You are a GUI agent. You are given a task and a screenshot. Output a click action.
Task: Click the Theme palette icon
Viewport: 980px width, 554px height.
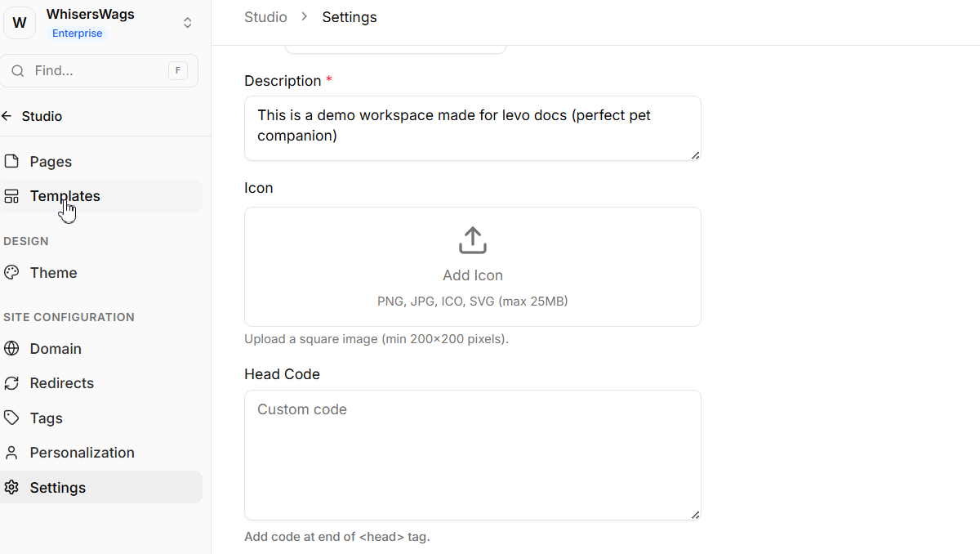coord(11,273)
